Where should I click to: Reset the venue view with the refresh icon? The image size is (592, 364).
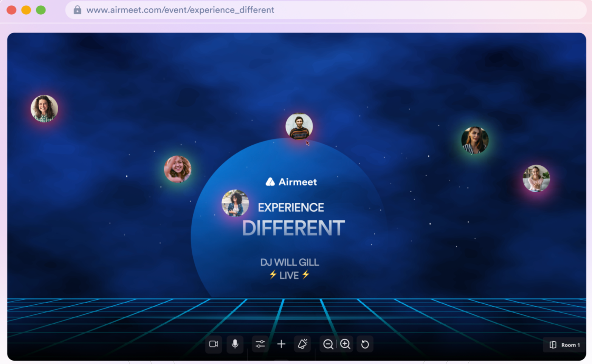click(365, 344)
